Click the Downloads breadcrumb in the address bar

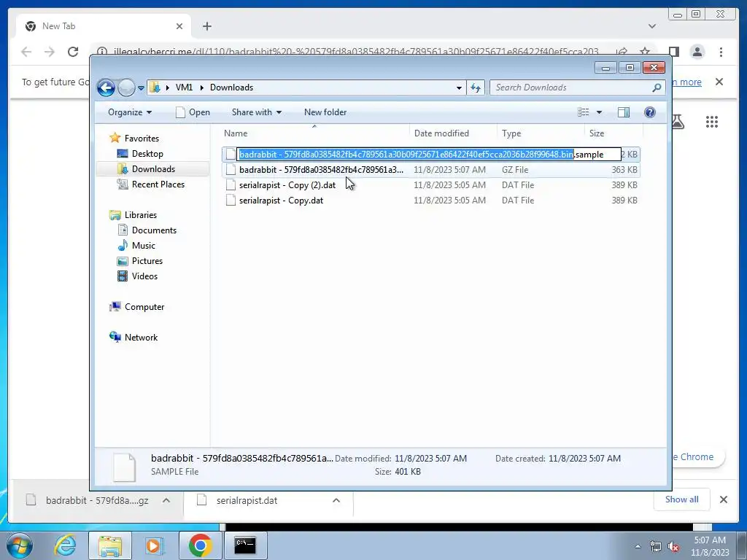pos(231,87)
